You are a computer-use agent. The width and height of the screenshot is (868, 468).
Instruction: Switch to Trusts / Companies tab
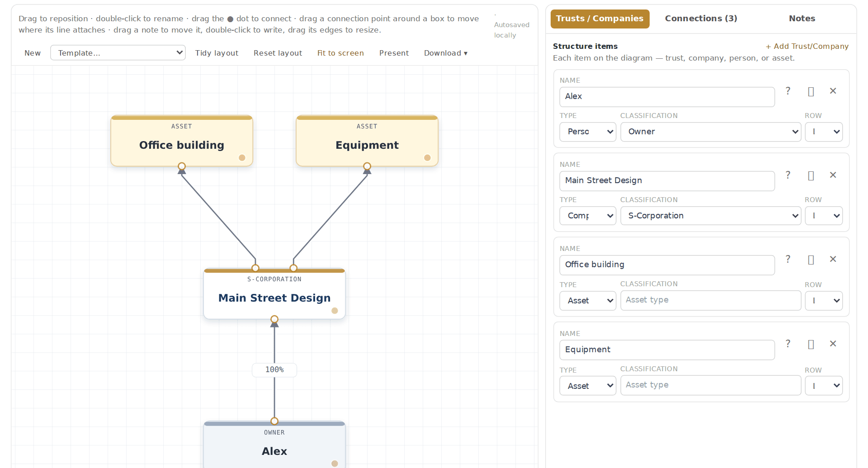pos(600,19)
